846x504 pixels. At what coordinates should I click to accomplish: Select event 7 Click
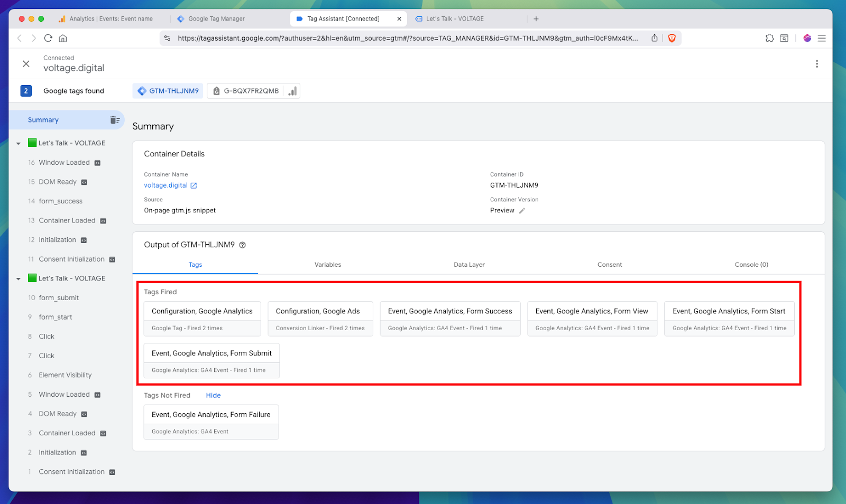point(46,356)
